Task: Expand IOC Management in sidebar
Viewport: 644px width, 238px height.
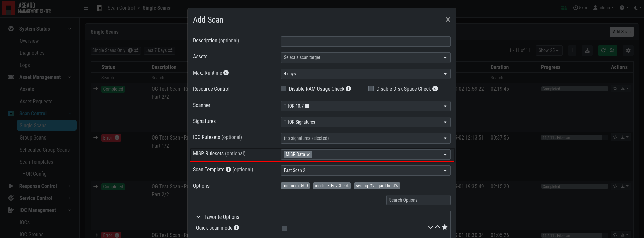Action: point(40,210)
